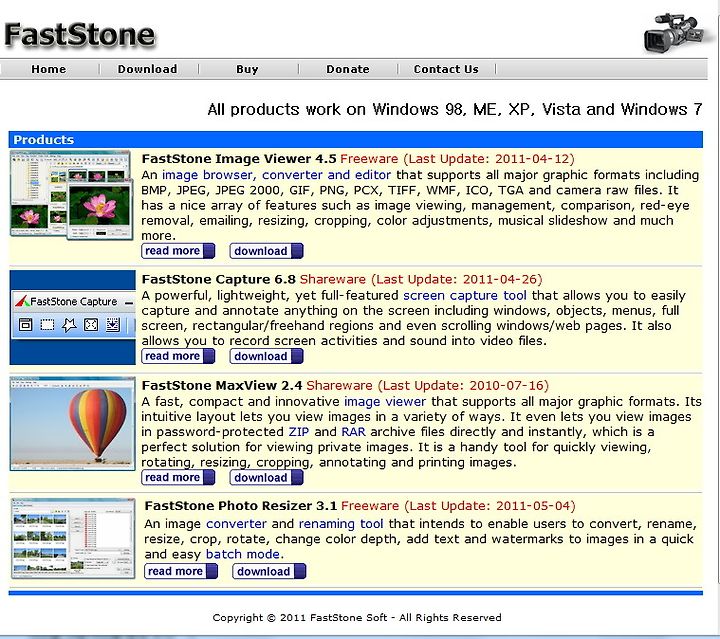Click 'read more' for FastStone Capture
Viewport: 720px width, 639px height.
point(178,356)
